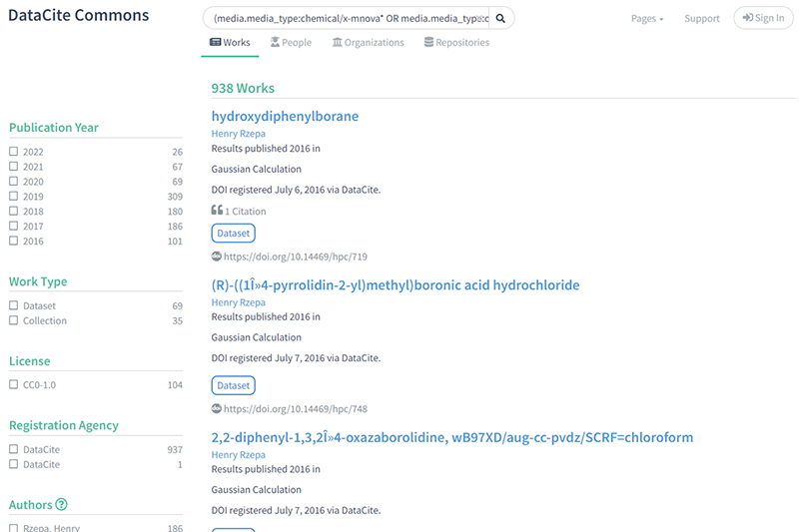Screen dimensions: 799x532
Task: Click inside the search query input field
Action: 348,18
